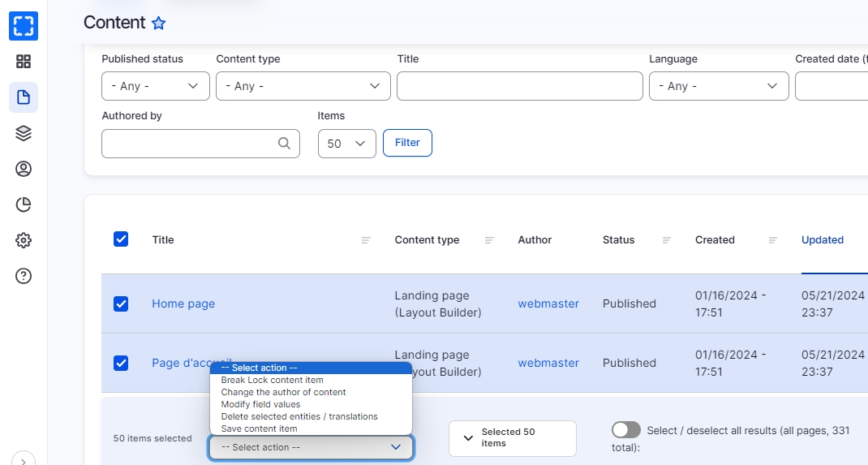
Task: Click the Authored by search field
Action: point(191,144)
